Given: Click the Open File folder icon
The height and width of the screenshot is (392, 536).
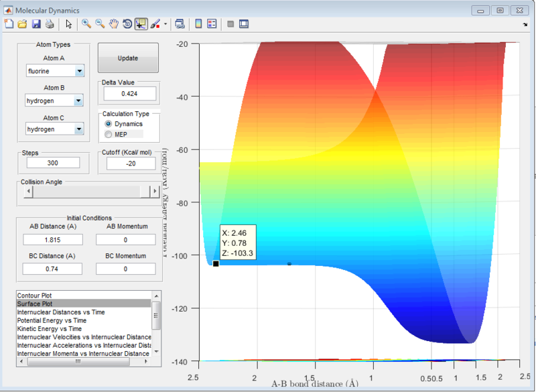Looking at the screenshot, I should (22, 24).
